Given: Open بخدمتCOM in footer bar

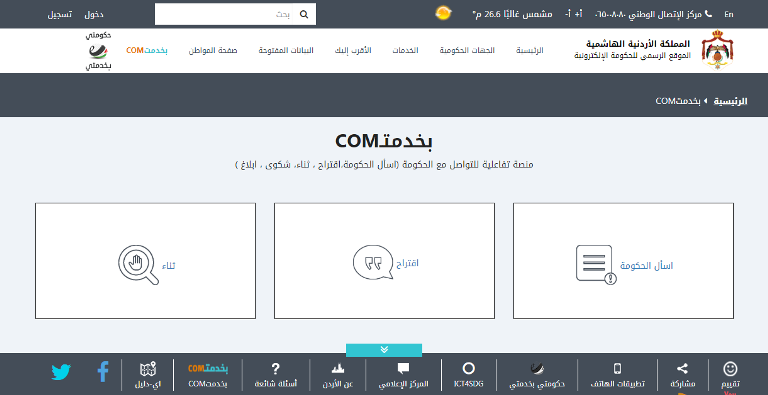Looking at the screenshot, I should tap(208, 375).
